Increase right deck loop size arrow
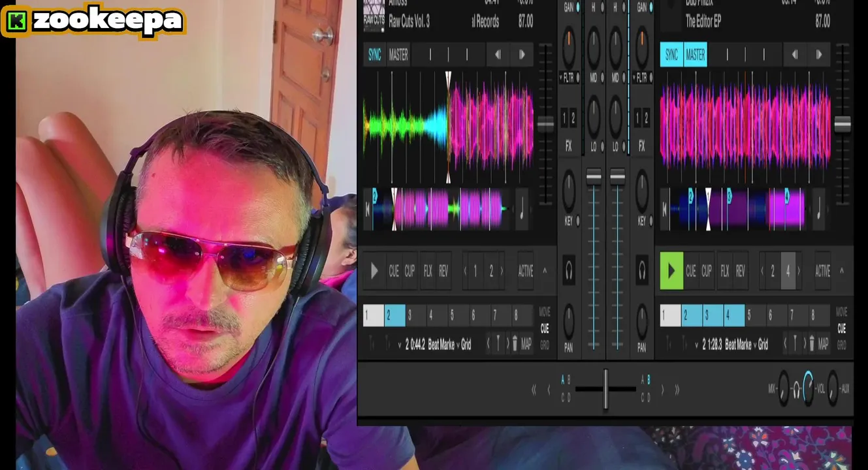This screenshot has width=868, height=470. (x=799, y=271)
